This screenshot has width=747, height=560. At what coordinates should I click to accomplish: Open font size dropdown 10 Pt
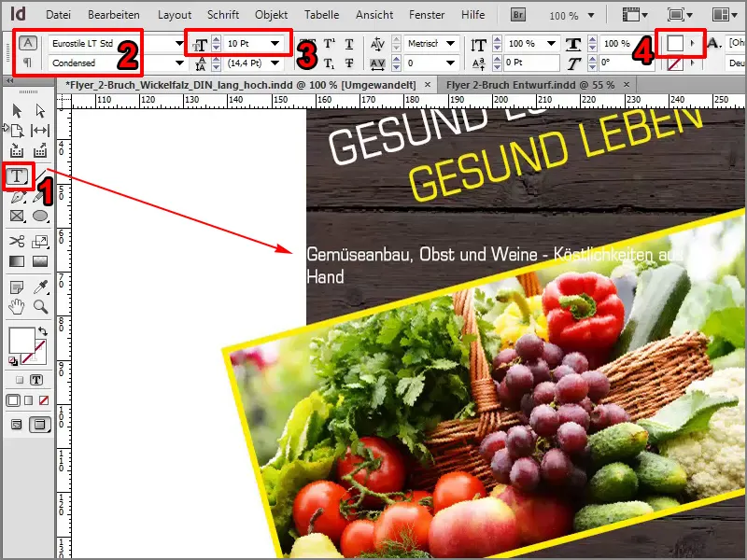tap(275, 43)
